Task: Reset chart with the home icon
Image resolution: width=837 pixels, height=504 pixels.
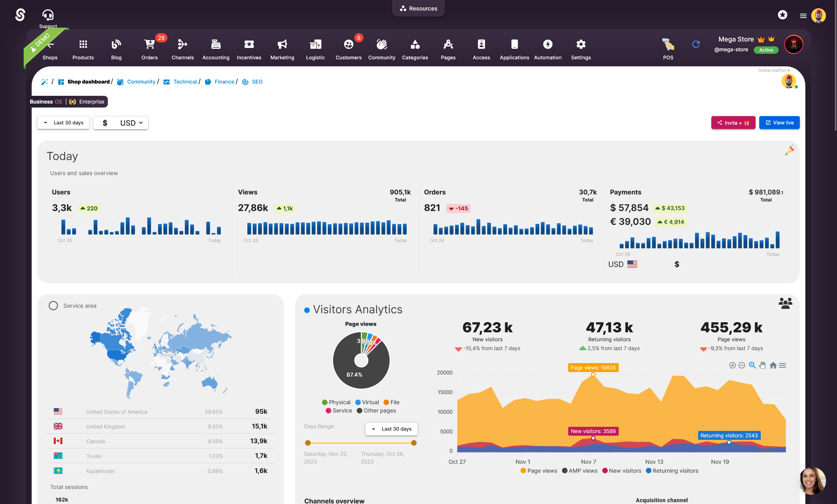Action: 773,365
